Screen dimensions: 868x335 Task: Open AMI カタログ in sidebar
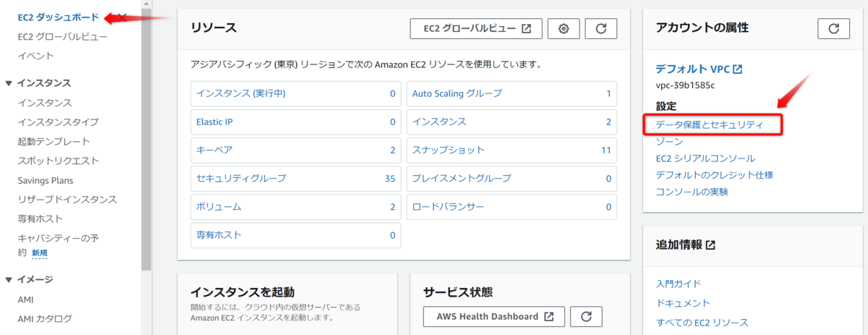[x=45, y=318]
